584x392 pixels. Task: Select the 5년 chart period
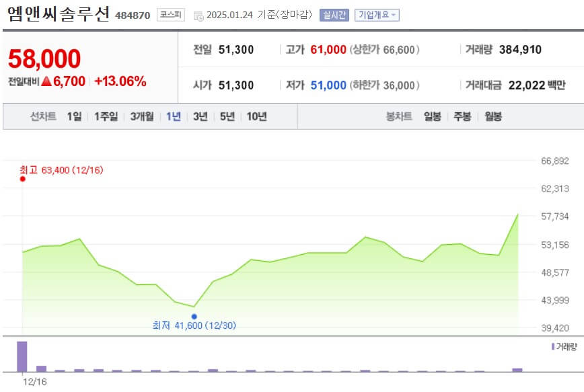pos(227,116)
